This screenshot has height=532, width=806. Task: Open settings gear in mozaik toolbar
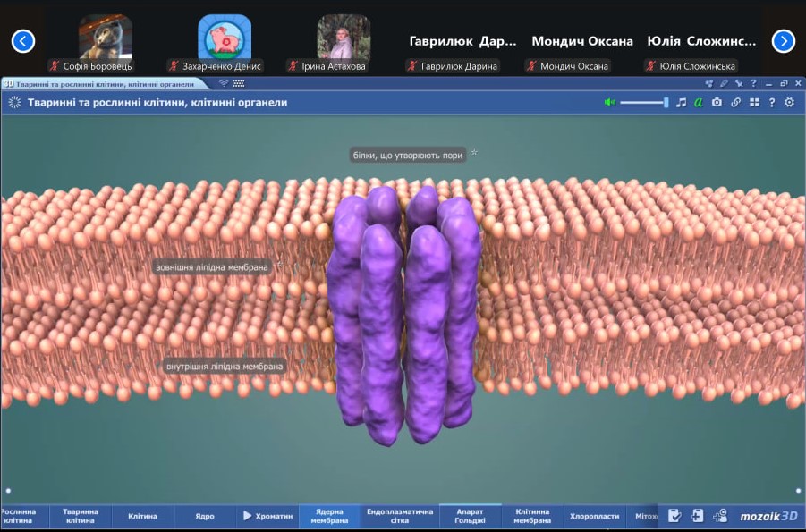click(x=789, y=102)
